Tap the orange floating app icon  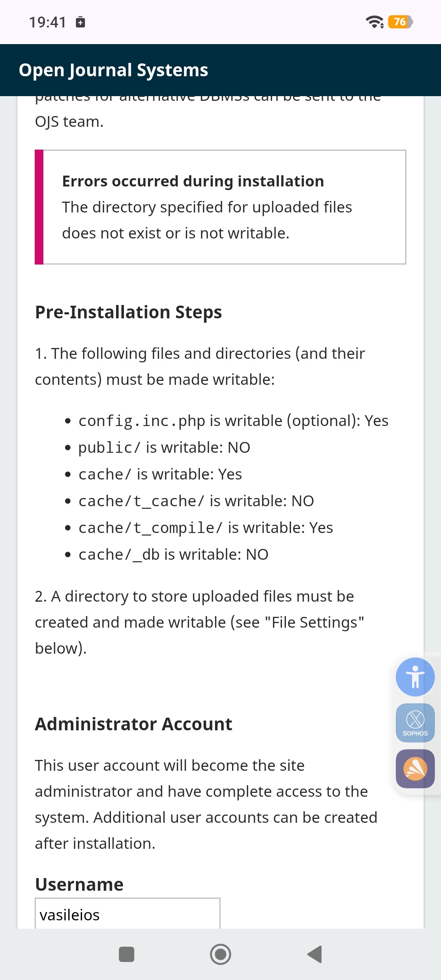click(x=415, y=769)
